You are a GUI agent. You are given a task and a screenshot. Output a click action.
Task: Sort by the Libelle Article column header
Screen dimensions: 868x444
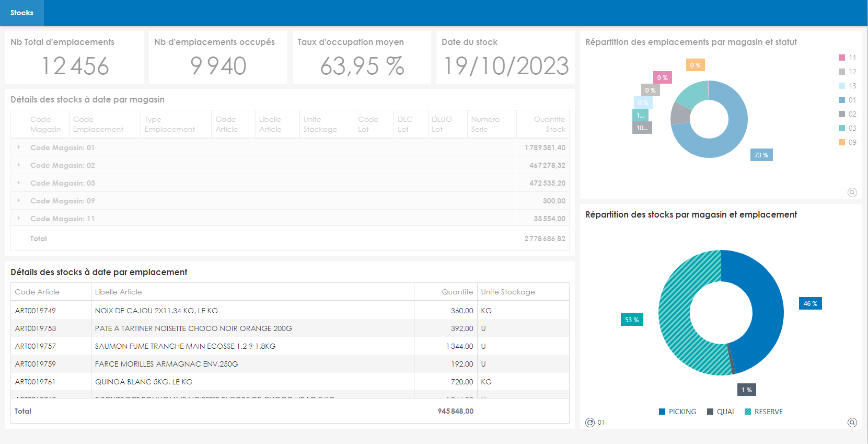119,292
